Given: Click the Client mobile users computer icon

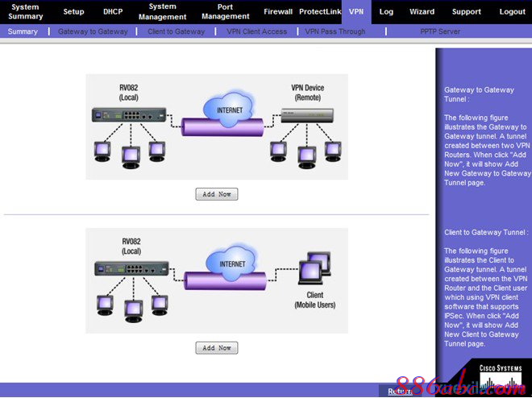Looking at the screenshot, I should pos(314,267).
